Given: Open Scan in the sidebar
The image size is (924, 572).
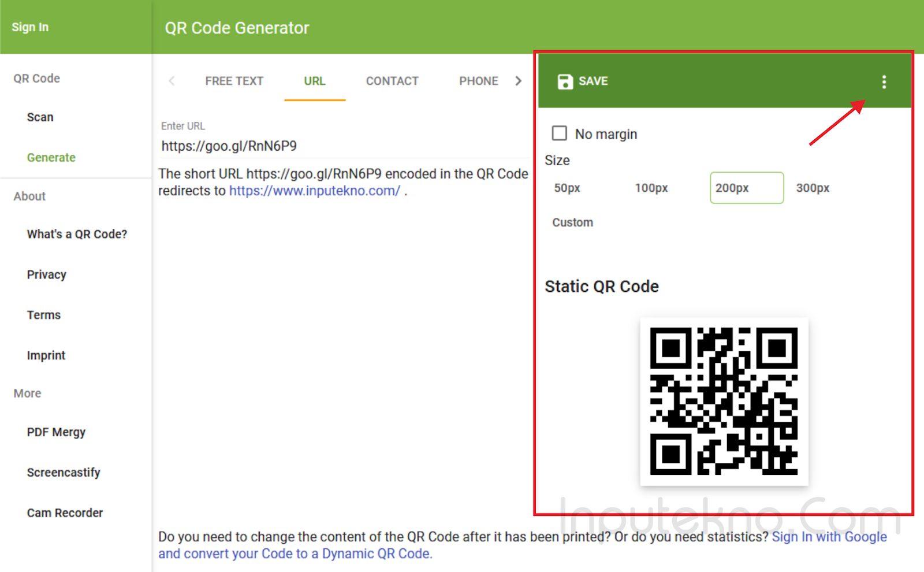Looking at the screenshot, I should pos(40,117).
